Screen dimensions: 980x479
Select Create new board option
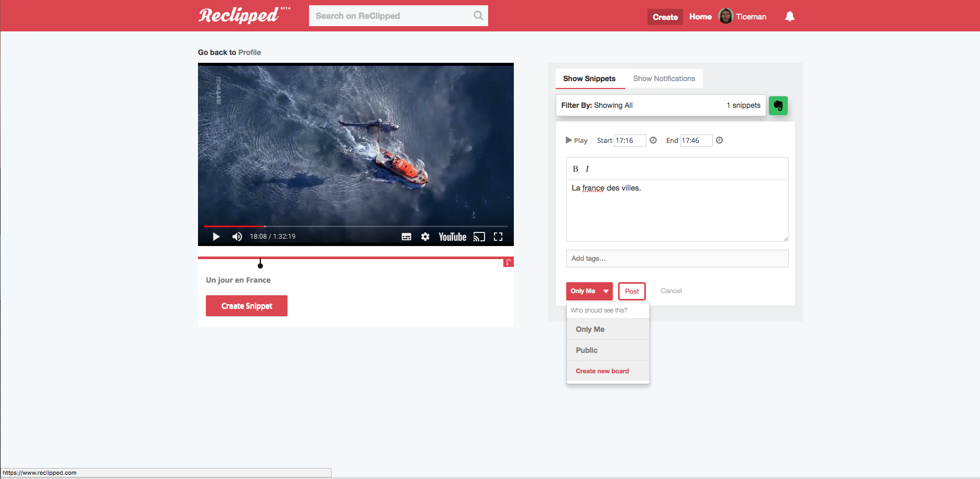pyautogui.click(x=608, y=371)
